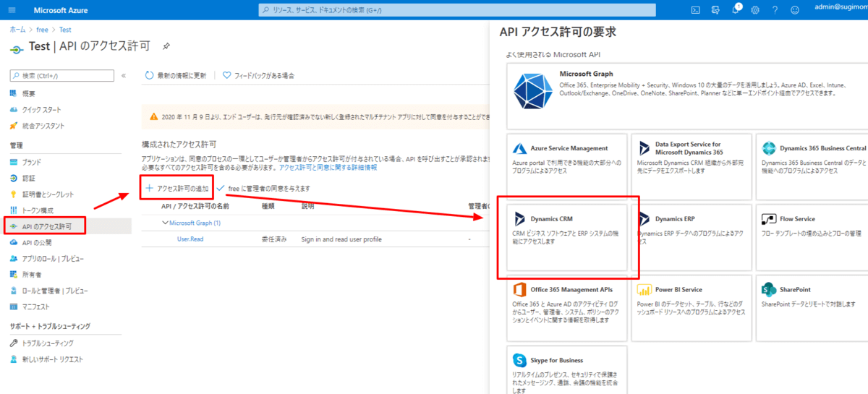Collapse the Microsoft Graph (1) permission group
This screenshot has width=868, height=394.
point(164,223)
